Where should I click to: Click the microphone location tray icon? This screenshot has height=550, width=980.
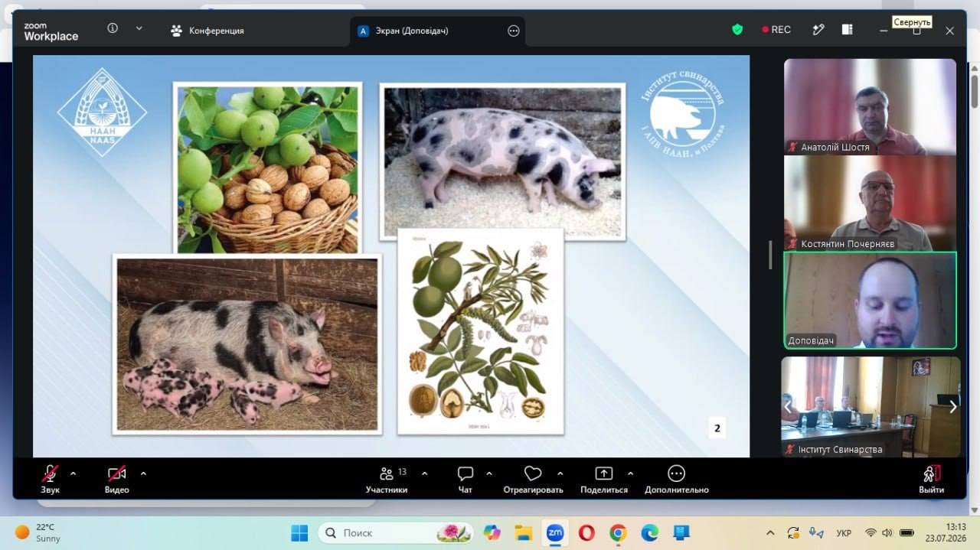coord(817,532)
